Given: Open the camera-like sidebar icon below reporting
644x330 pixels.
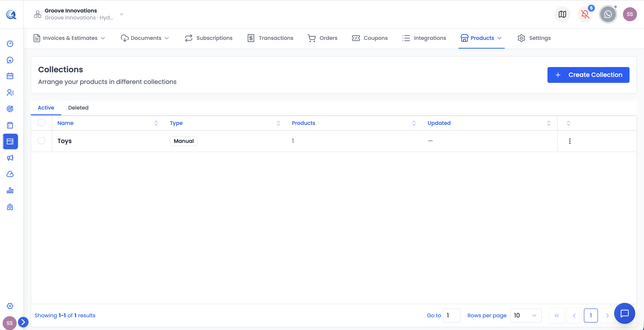Looking at the screenshot, I should point(10,207).
